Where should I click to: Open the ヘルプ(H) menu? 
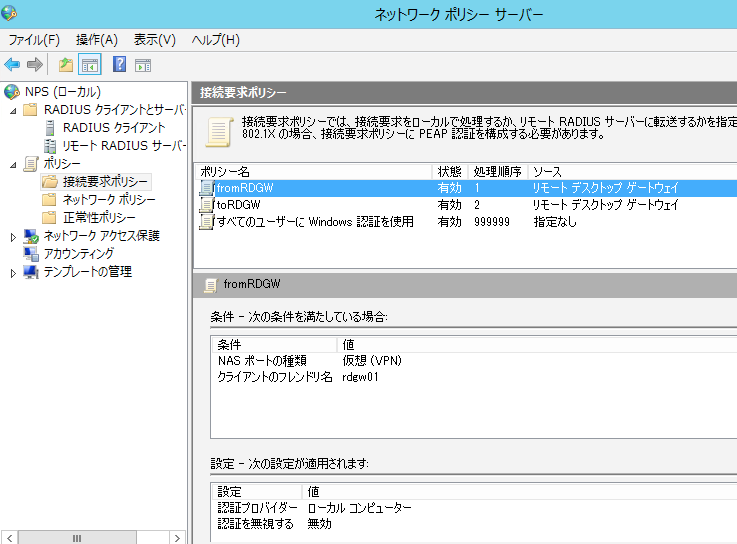click(x=215, y=40)
